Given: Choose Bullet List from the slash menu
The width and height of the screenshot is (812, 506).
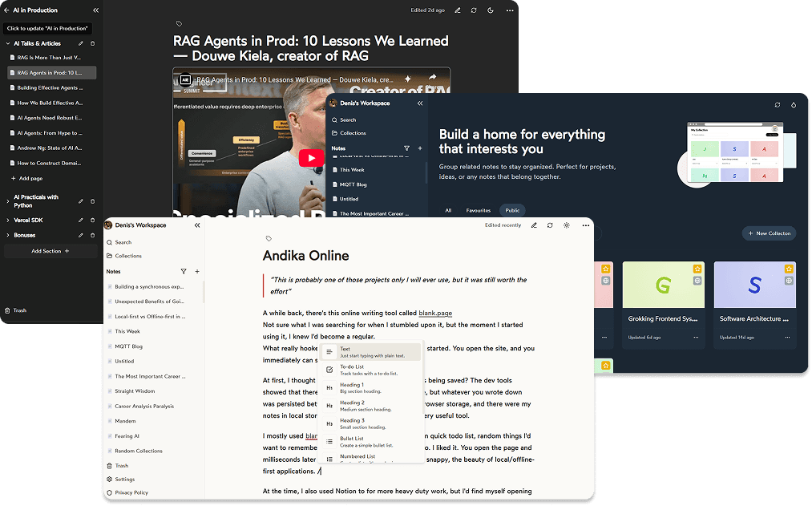Looking at the screenshot, I should [371, 442].
